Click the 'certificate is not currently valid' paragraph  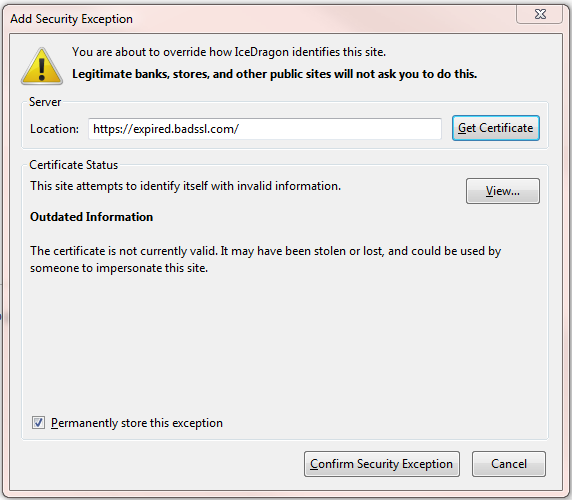[266, 259]
